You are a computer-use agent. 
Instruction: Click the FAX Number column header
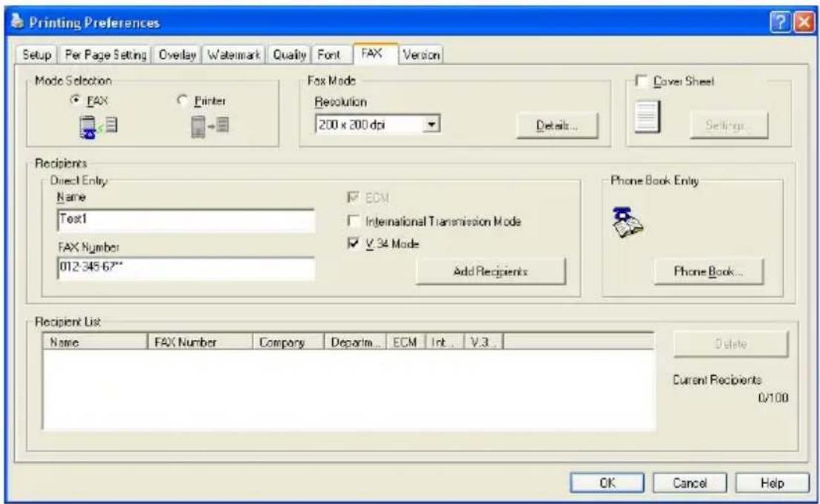click(201, 342)
